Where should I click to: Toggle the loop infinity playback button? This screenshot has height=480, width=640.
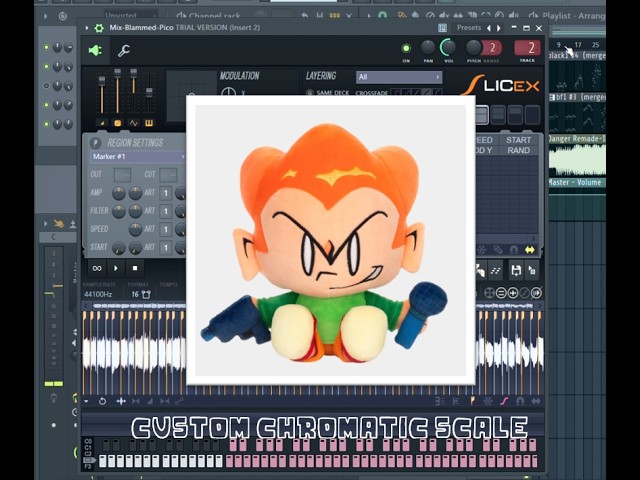(x=97, y=268)
